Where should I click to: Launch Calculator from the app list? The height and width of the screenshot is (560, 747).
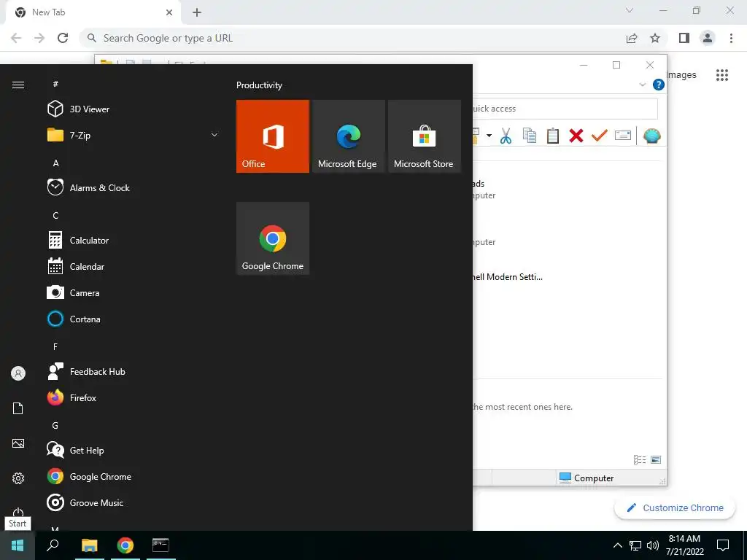133,241
